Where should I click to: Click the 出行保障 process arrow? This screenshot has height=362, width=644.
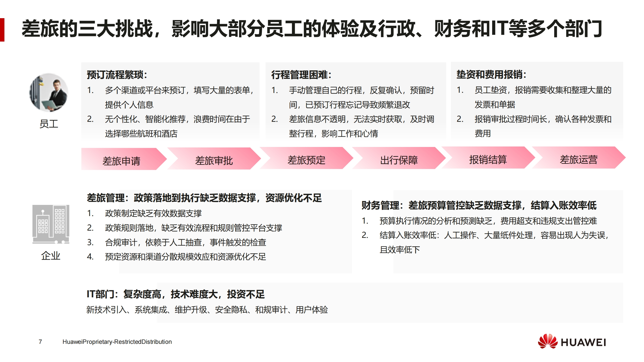(x=399, y=160)
